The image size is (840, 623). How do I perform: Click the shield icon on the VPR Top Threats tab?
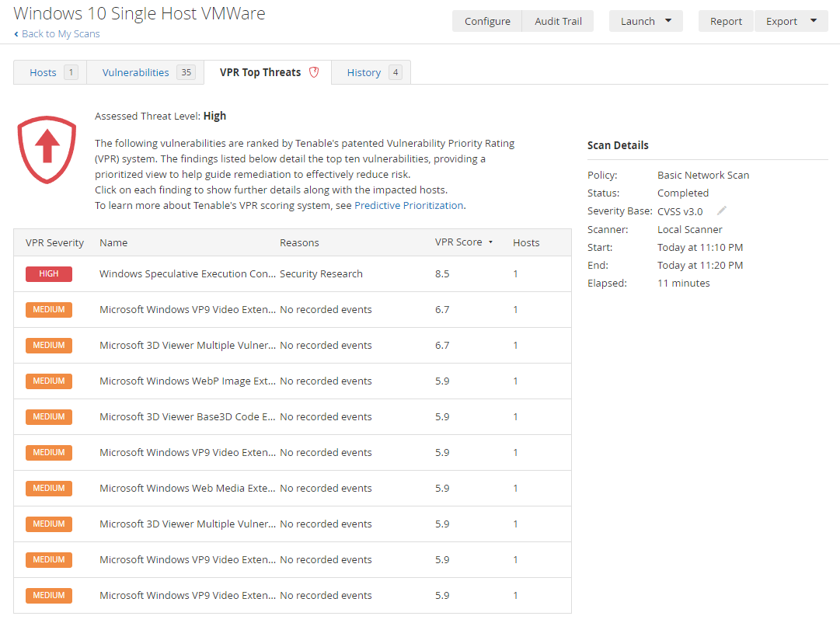coord(314,72)
